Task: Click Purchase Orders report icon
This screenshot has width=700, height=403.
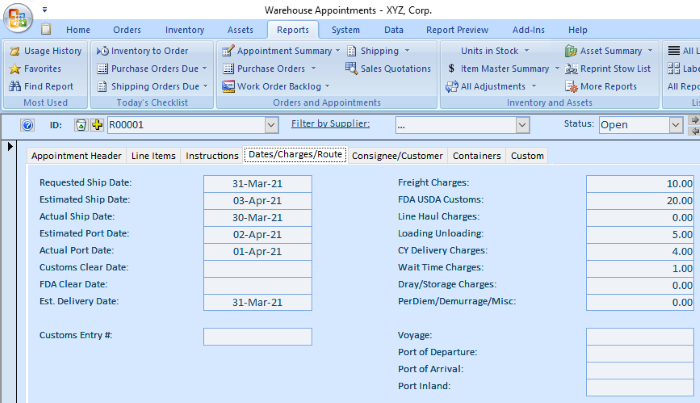Action: 229,69
